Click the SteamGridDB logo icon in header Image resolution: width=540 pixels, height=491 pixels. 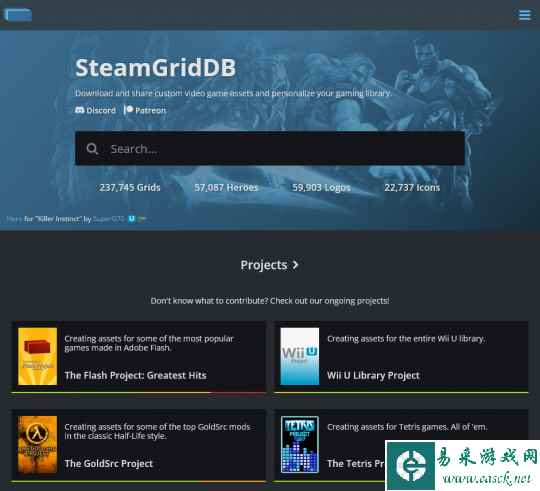coord(18,15)
